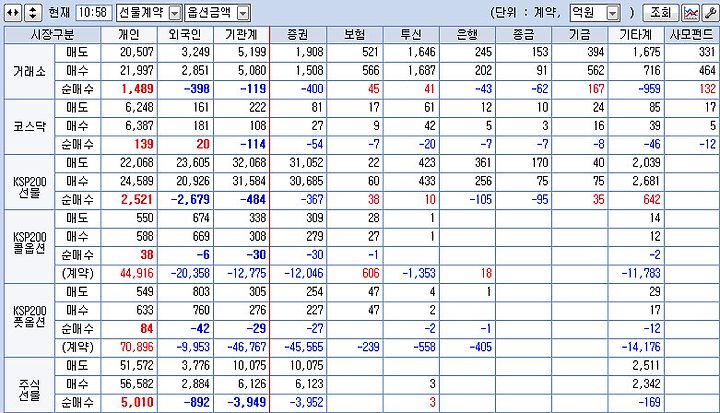
Task: Click KSP200 선물 기타계 순매수 642
Action: coord(652,200)
